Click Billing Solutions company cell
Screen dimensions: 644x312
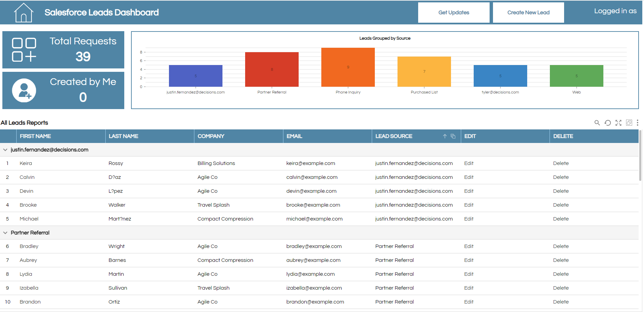pyautogui.click(x=216, y=163)
